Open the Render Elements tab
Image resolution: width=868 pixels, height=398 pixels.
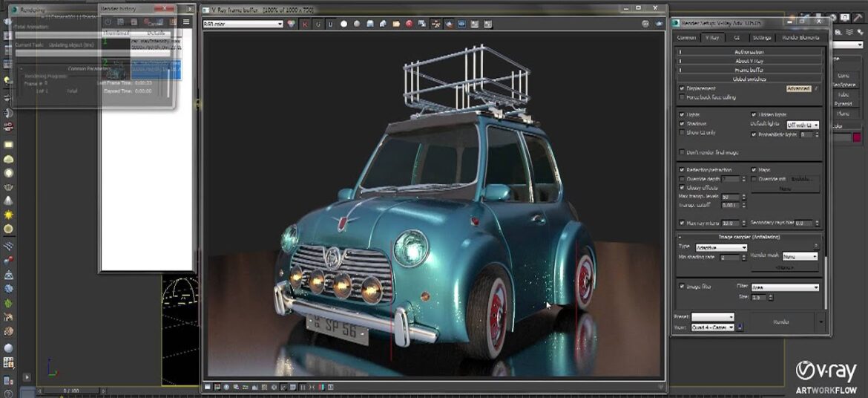pos(800,38)
